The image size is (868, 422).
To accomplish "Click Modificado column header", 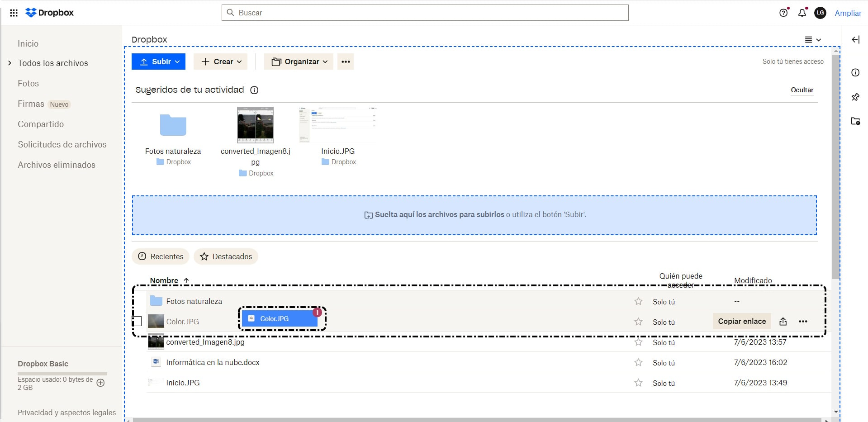I will pyautogui.click(x=753, y=280).
